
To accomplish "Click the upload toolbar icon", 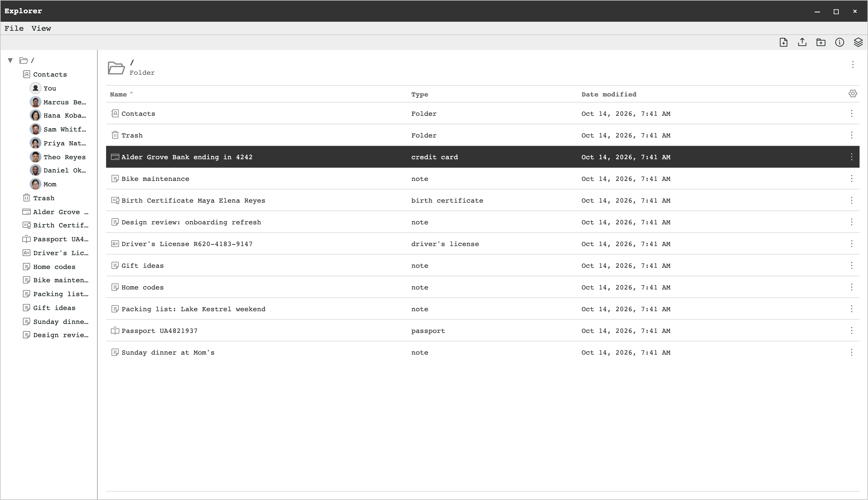I will tap(802, 42).
